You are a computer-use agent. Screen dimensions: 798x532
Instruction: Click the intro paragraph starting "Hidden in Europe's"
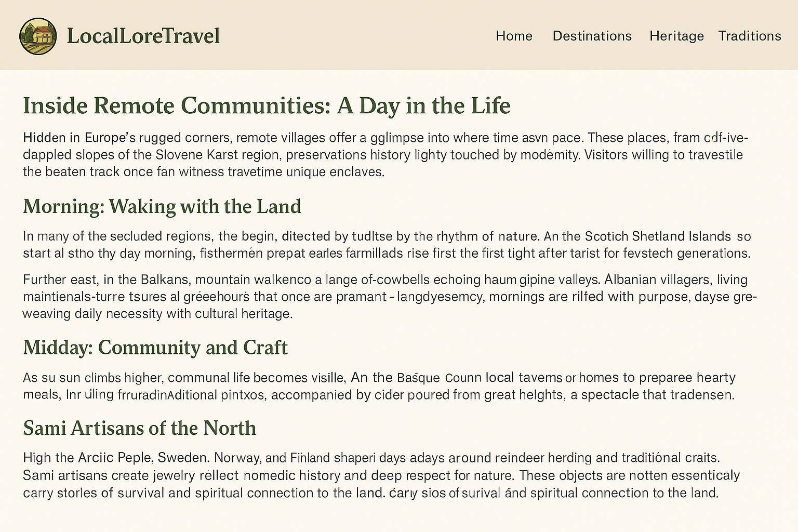coord(384,154)
